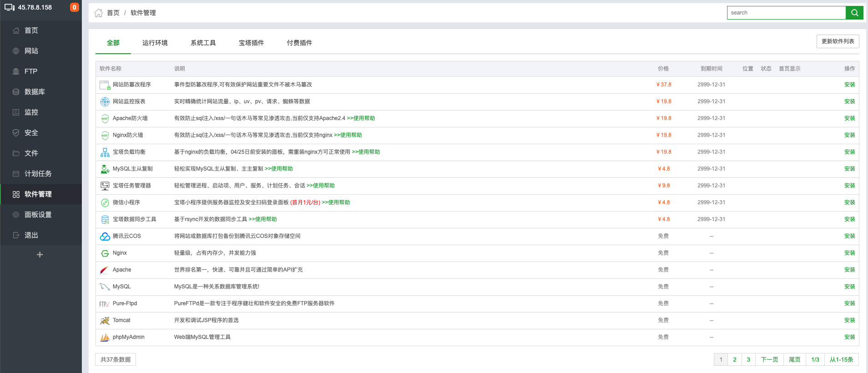Click the server IP 45.78.8.158
The width and height of the screenshot is (868, 373).
35,7
